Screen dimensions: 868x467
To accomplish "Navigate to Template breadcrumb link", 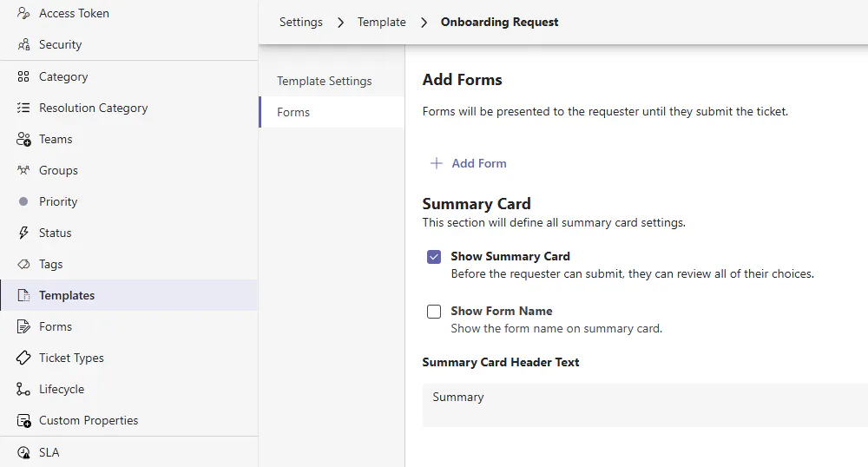I will pos(382,22).
